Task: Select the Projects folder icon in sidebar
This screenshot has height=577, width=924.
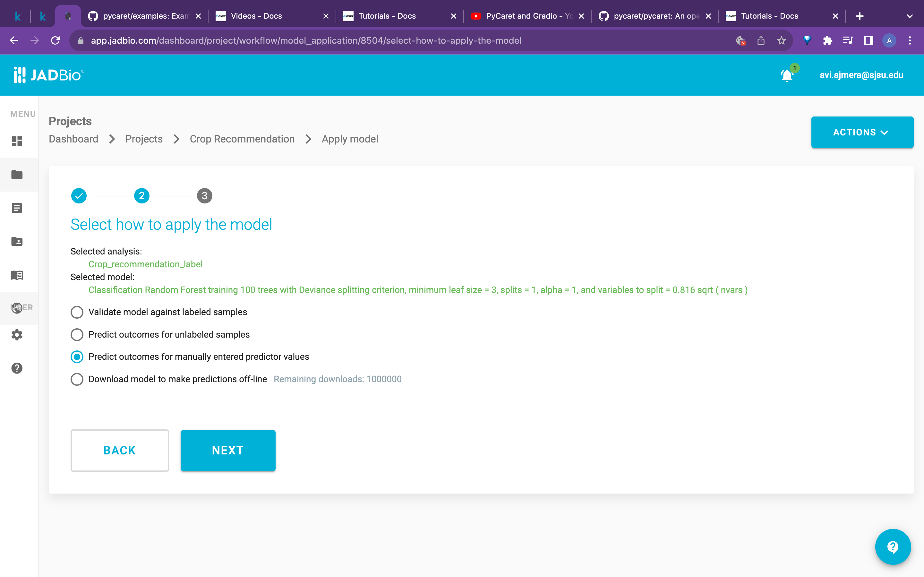Action: pyautogui.click(x=17, y=175)
